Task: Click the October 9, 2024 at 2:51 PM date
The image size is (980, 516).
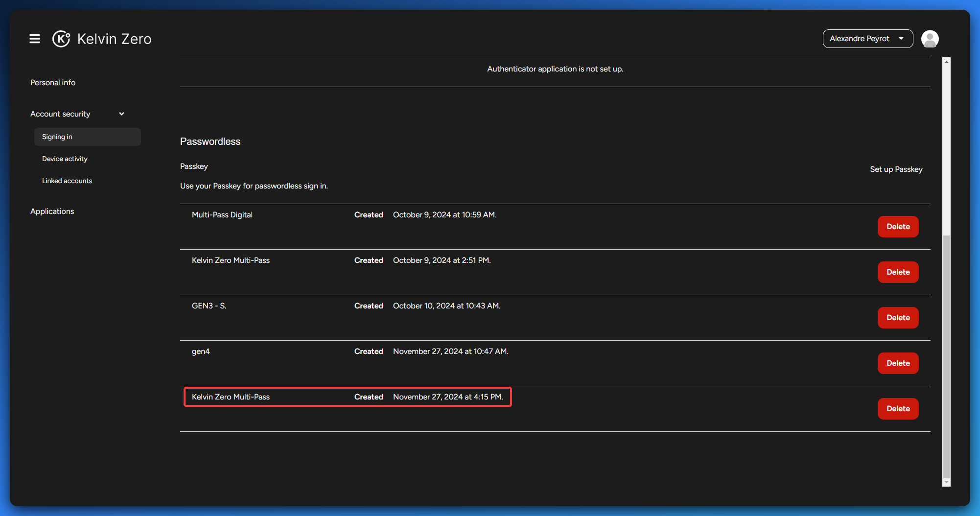Action: pyautogui.click(x=442, y=260)
